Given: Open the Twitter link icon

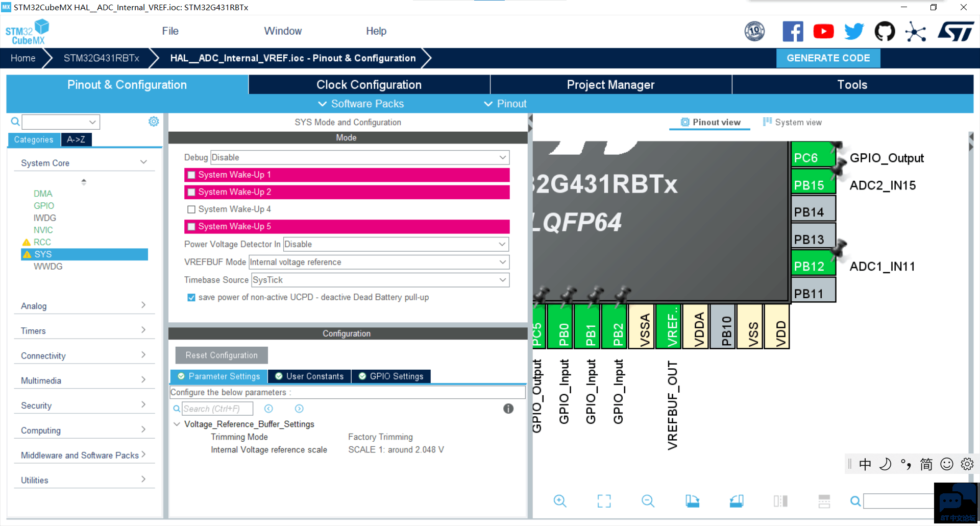Looking at the screenshot, I should point(854,32).
